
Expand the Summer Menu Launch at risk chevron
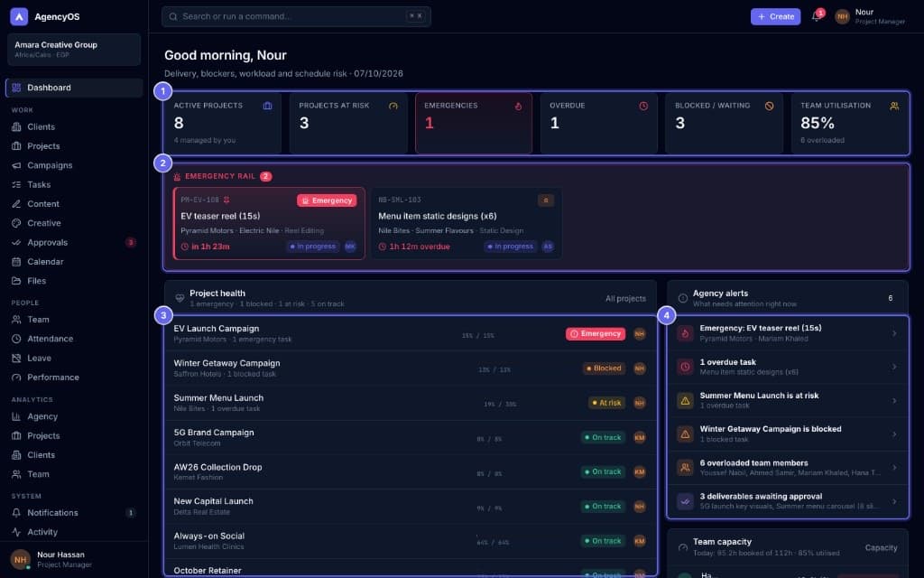[x=894, y=400]
